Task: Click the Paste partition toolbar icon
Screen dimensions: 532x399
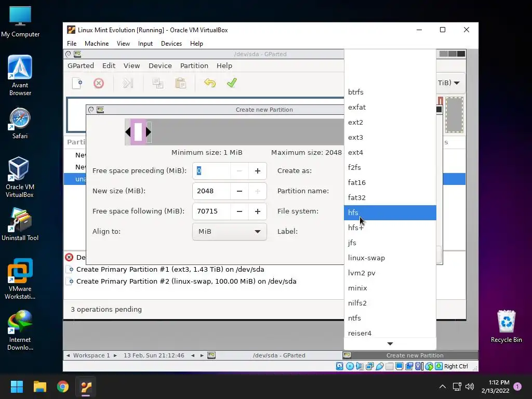Action: click(x=180, y=83)
